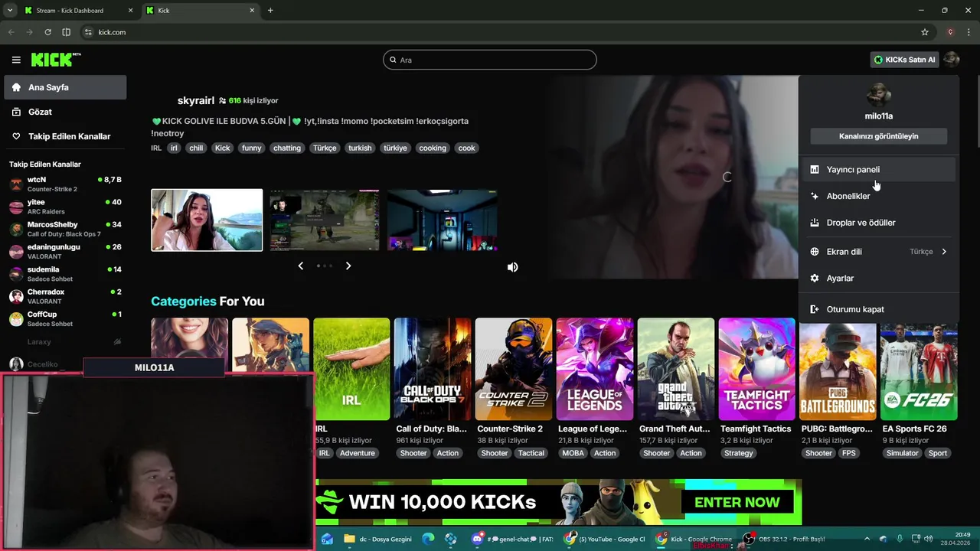This screenshot has width=980, height=551.
Task: Select skyrairl featured stream thumbnail
Action: point(207,220)
